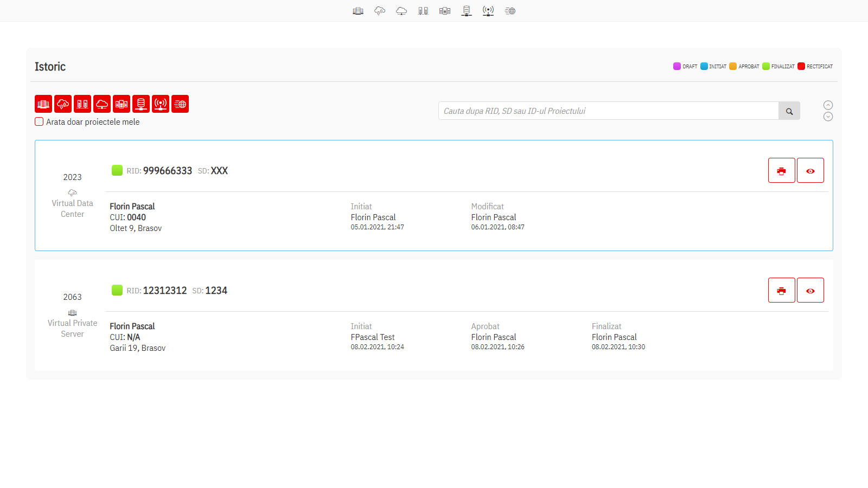
Task: Click the circled up chevron beside search
Action: [828, 105]
